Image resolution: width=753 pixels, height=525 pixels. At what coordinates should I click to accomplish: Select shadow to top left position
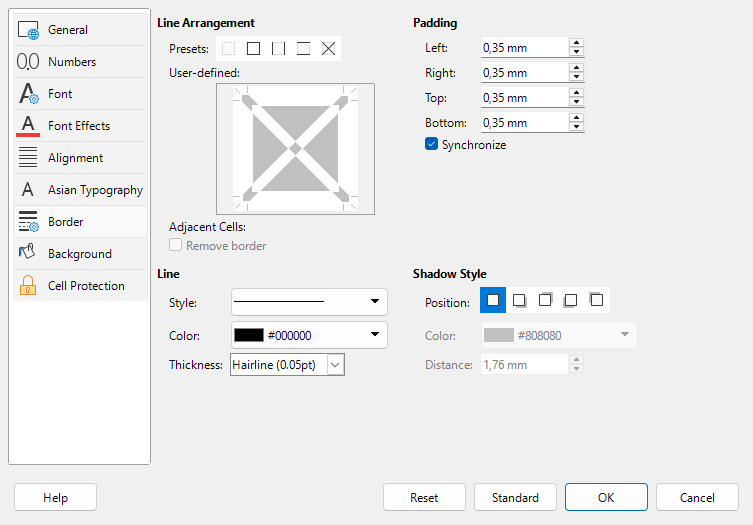click(x=597, y=300)
